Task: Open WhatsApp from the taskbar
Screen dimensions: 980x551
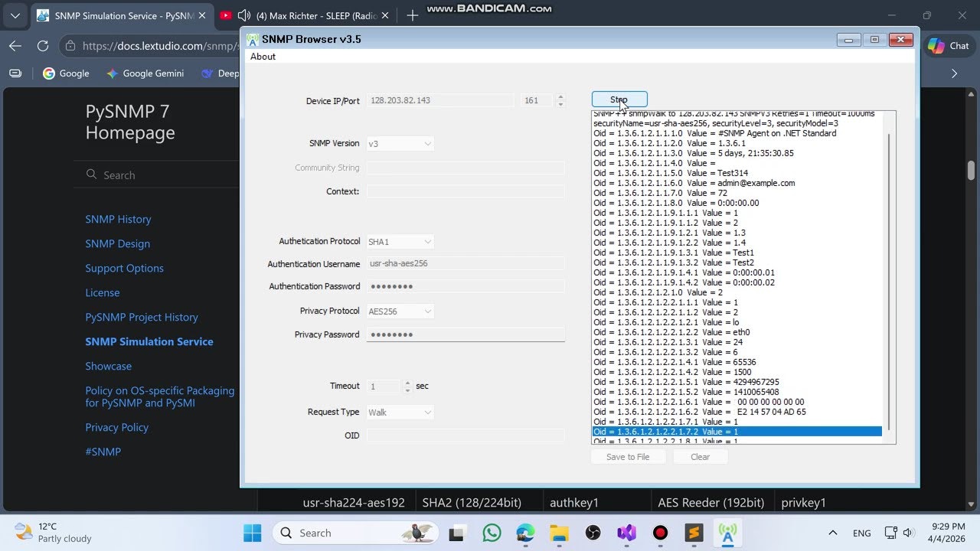Action: (x=492, y=533)
